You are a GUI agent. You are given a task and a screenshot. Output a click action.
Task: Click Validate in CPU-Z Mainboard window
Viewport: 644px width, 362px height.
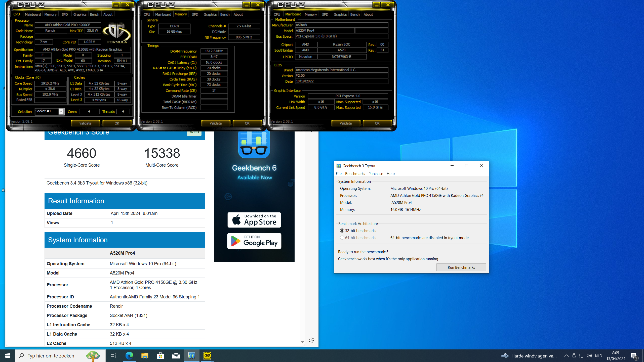click(346, 123)
